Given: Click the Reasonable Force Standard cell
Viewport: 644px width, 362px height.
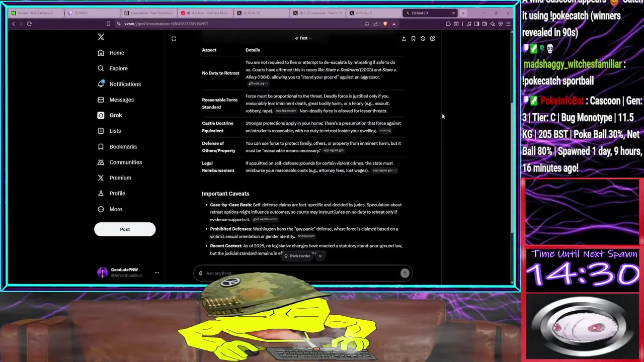Looking at the screenshot, I should point(219,103).
